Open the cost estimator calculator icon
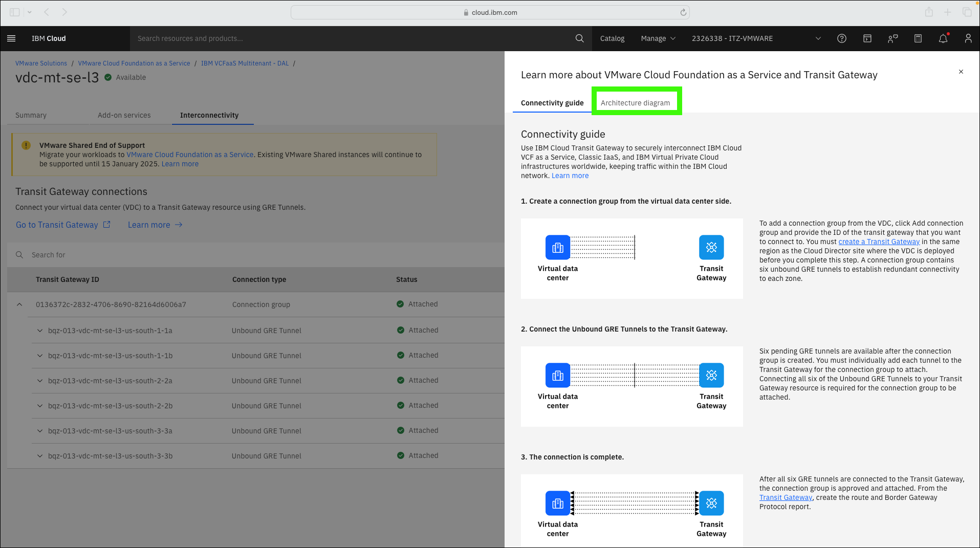The height and width of the screenshot is (548, 980). (918, 38)
